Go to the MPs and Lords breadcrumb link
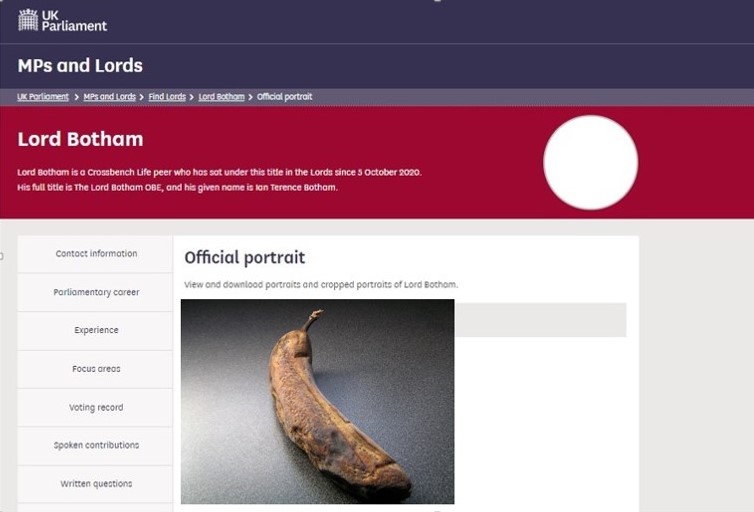The image size is (754, 512). tap(110, 97)
